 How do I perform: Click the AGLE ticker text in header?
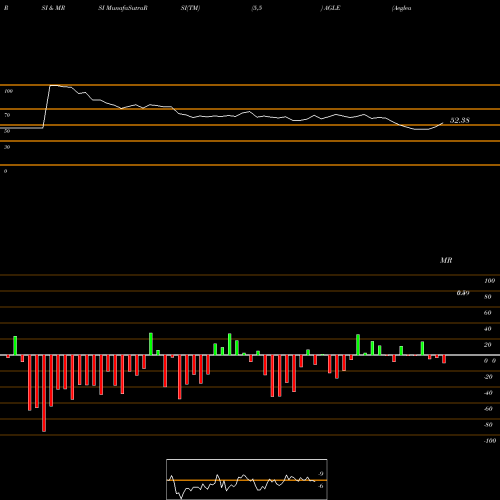tap(332, 8)
